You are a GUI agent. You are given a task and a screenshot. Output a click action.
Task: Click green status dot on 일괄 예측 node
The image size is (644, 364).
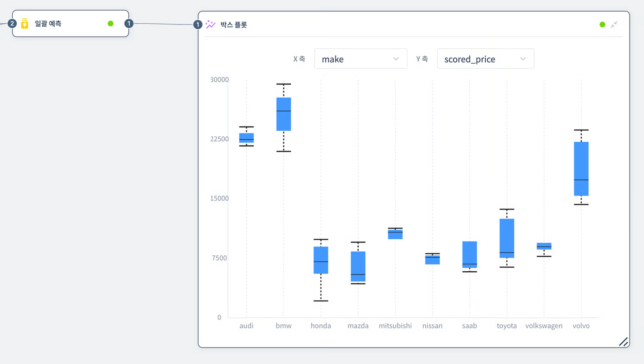[x=111, y=24]
